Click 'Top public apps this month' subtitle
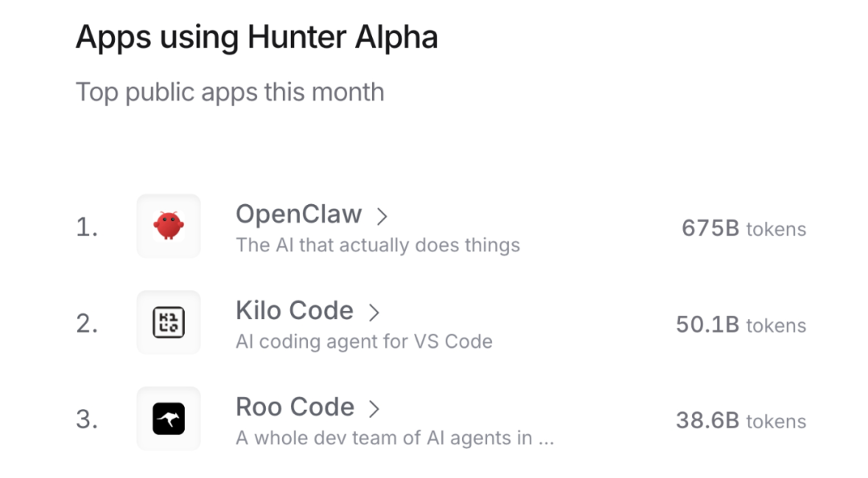 tap(230, 92)
